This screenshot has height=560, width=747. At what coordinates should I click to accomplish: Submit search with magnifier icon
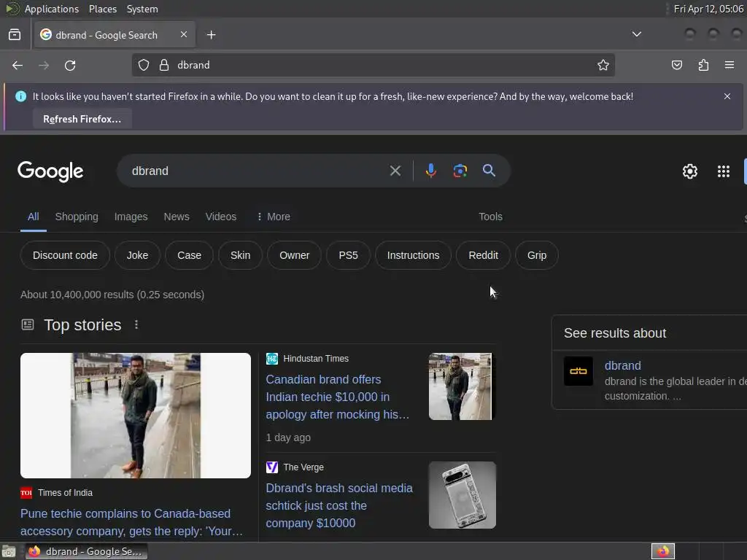point(489,171)
